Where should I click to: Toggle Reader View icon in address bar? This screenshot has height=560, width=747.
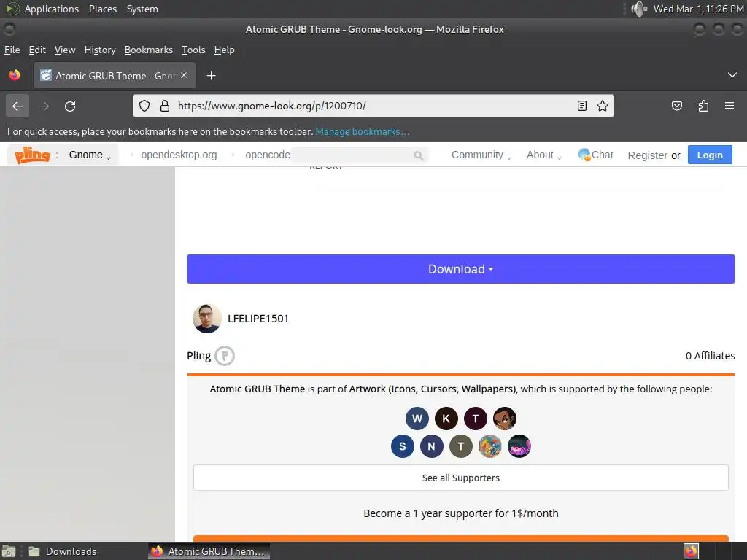pos(581,106)
